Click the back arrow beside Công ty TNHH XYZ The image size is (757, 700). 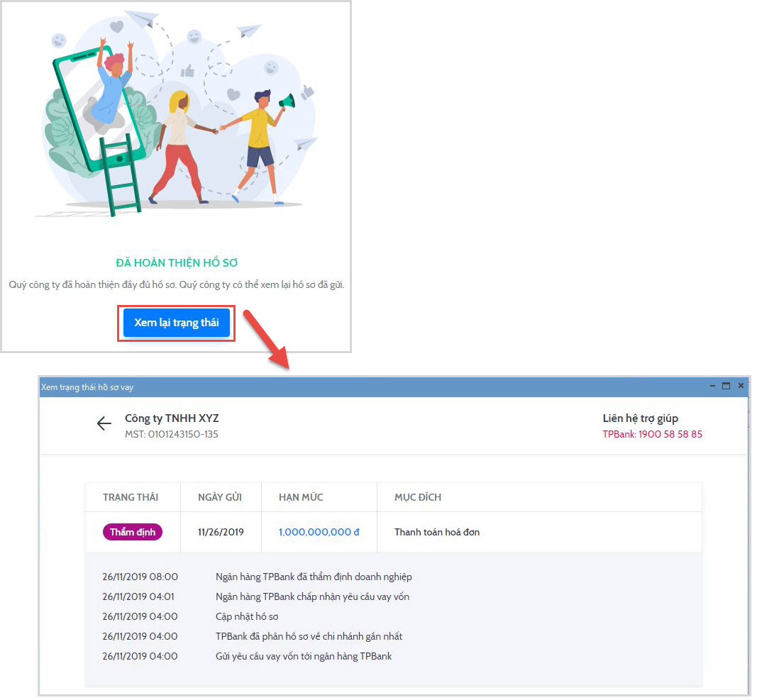(104, 424)
